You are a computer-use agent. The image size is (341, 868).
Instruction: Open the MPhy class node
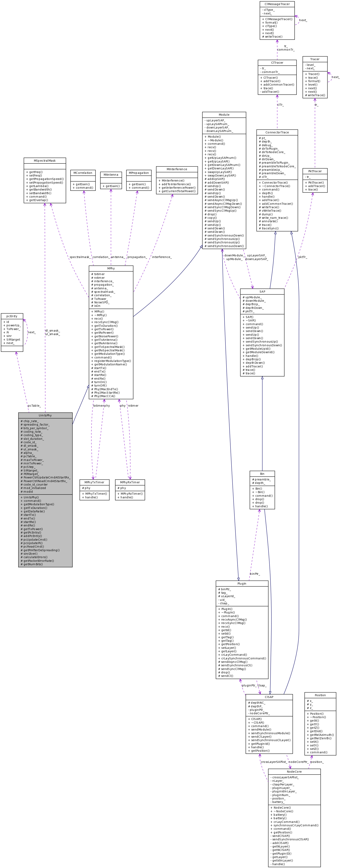(111, 332)
